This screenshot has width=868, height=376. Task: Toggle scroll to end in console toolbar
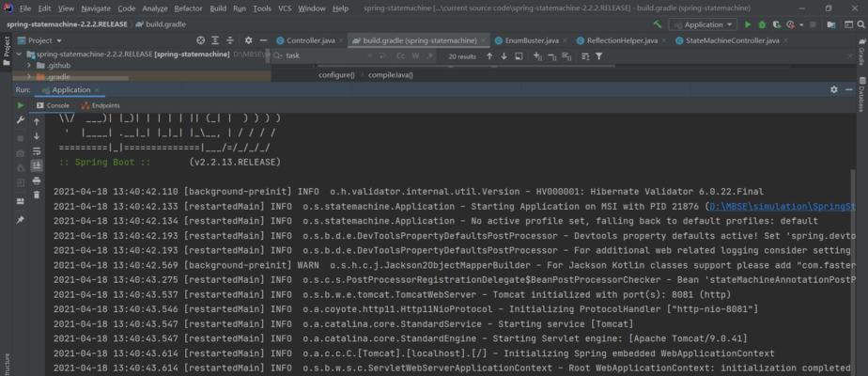(x=37, y=165)
